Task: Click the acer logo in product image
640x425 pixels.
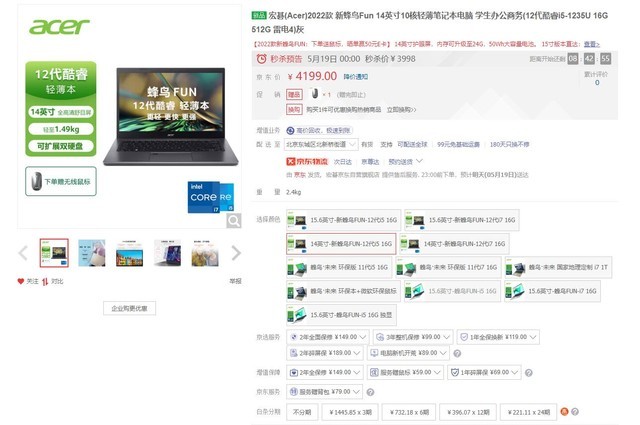Action: [59, 26]
